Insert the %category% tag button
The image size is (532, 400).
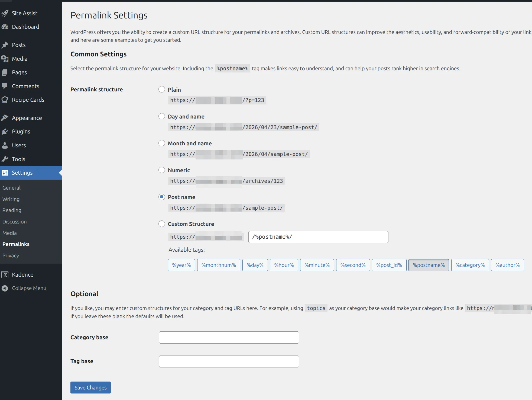[470, 265]
